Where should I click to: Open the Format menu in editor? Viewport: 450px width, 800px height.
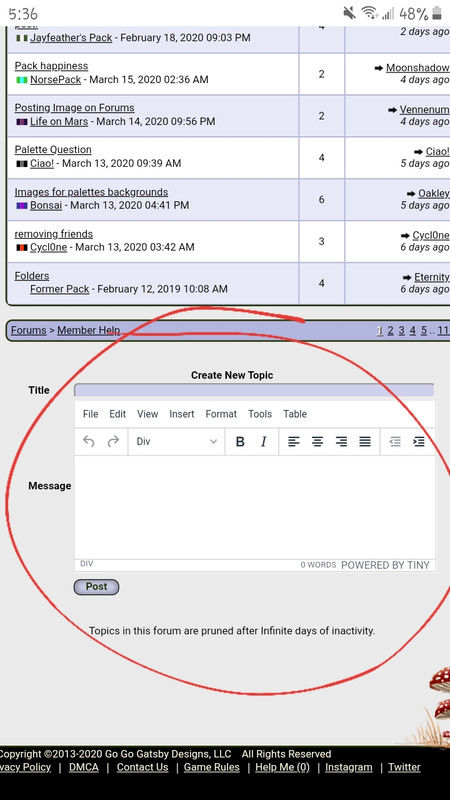pyautogui.click(x=221, y=414)
